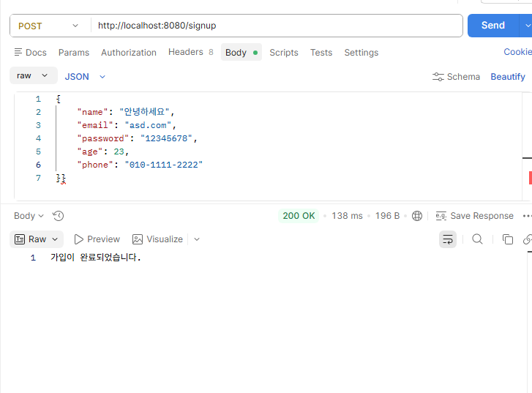
Task: Click the "name" line in body
Action: 126,112
